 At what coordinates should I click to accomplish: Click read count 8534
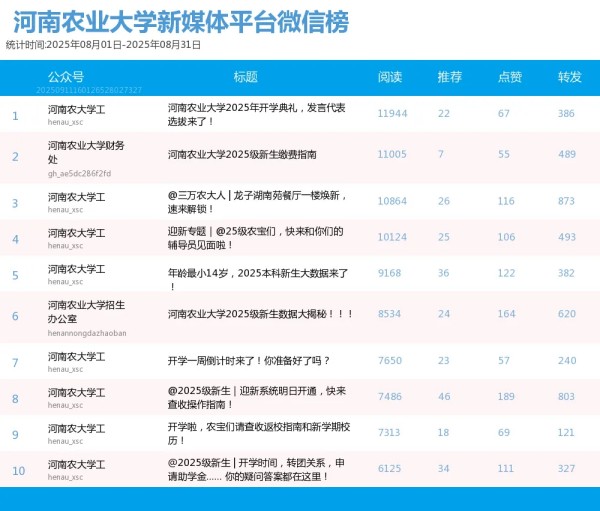click(390, 314)
